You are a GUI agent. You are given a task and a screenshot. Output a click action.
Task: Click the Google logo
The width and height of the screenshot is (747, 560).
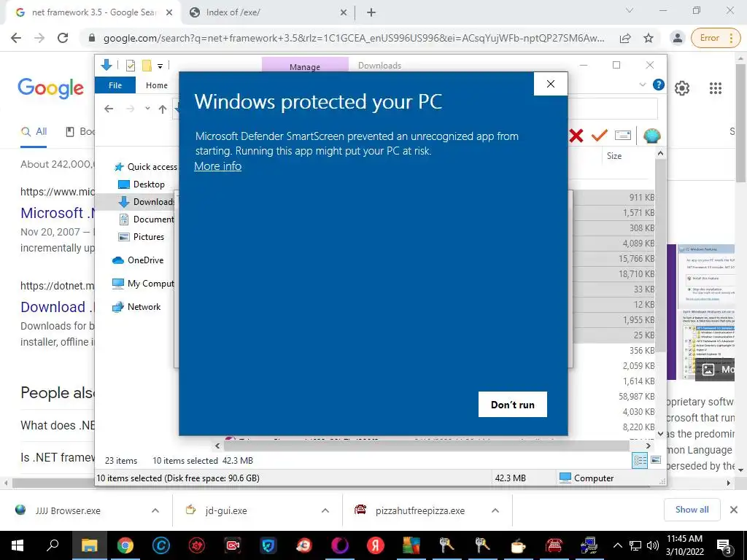click(50, 88)
